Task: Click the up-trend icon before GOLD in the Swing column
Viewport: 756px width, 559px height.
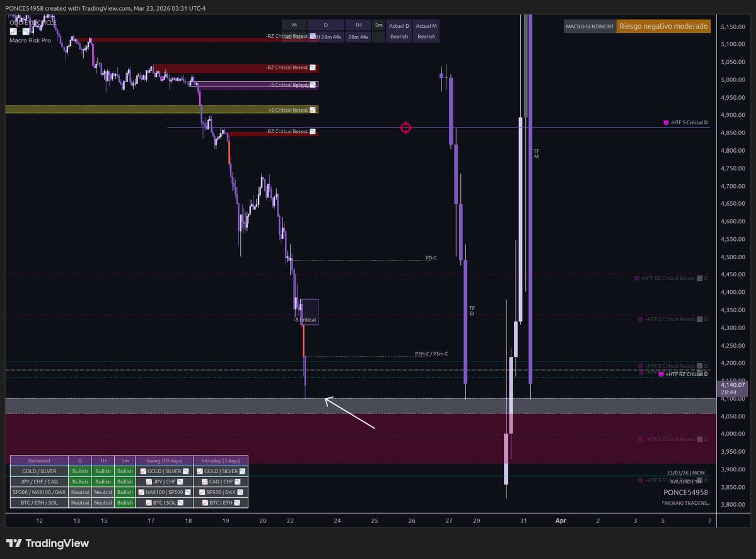Action: click(x=143, y=471)
